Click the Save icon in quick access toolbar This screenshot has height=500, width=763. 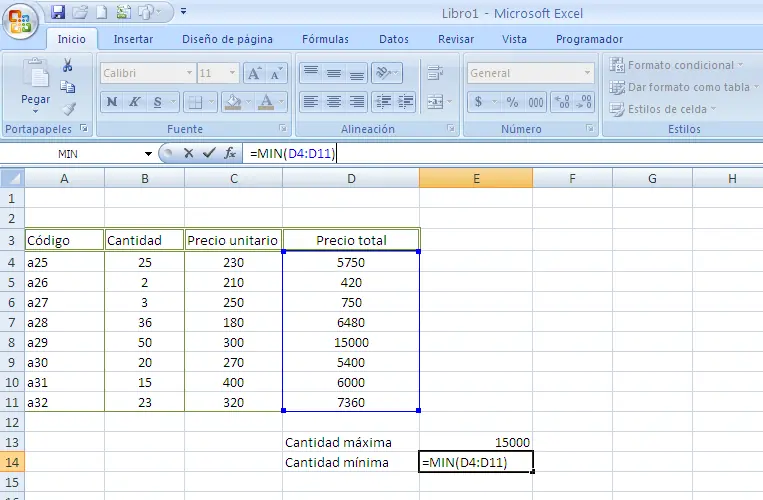pyautogui.click(x=58, y=12)
